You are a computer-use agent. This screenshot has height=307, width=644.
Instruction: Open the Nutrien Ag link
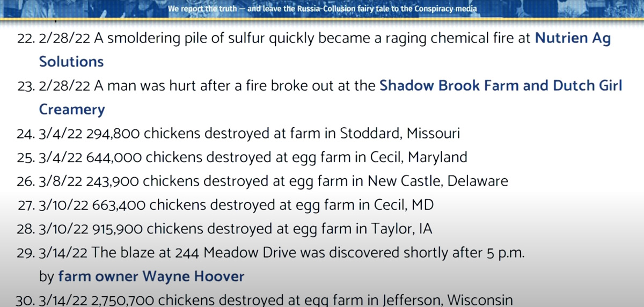point(573,38)
